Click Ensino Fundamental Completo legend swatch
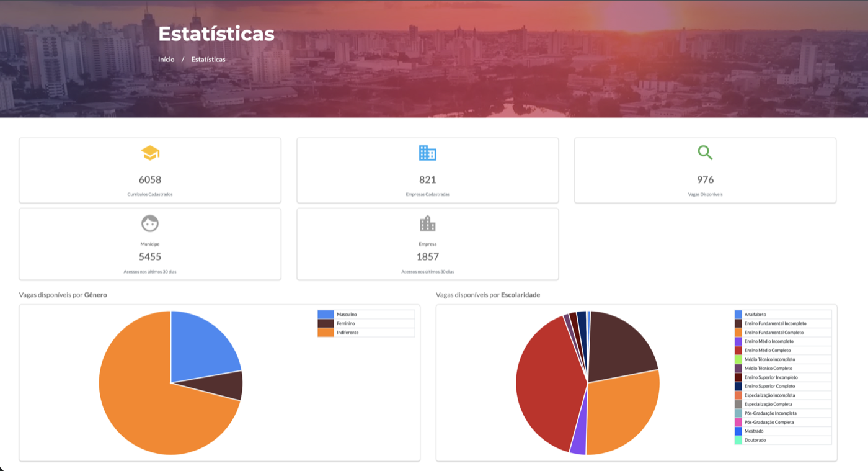This screenshot has height=471, width=868. pos(738,333)
